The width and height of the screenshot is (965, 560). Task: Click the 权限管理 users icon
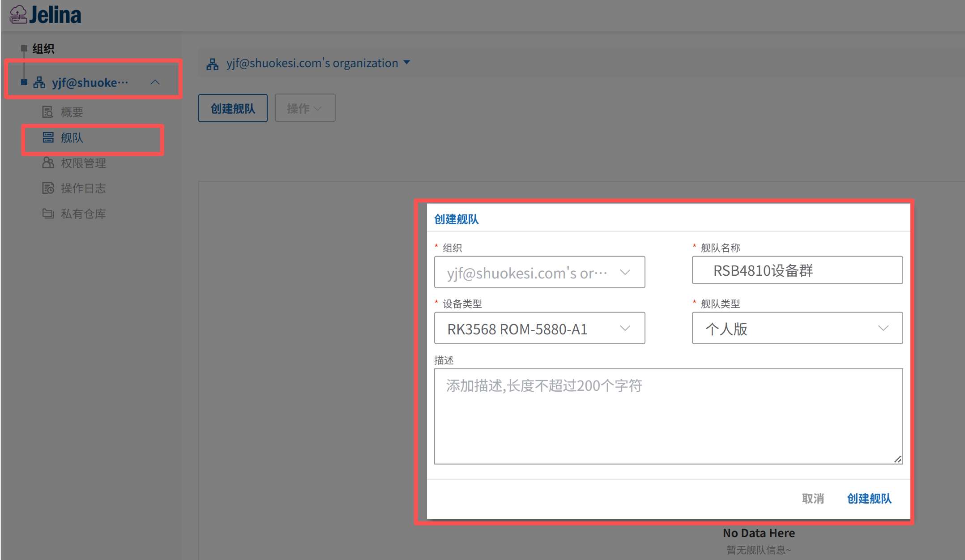[x=48, y=163]
